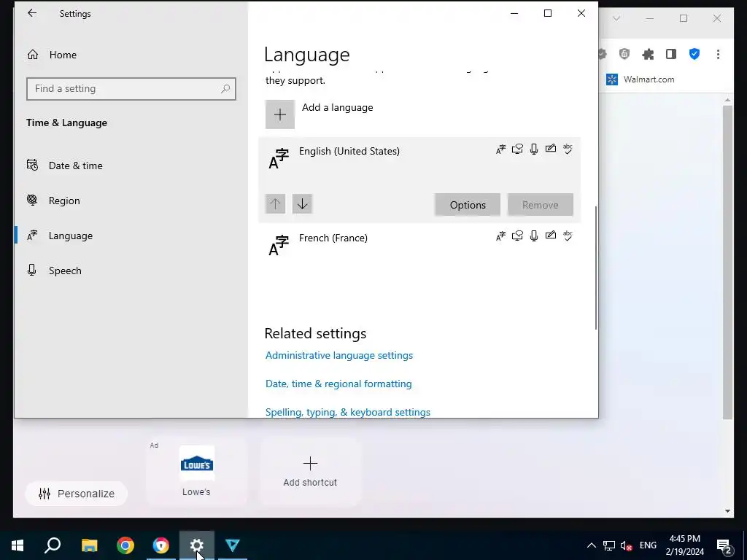The image size is (747, 560).
Task: Open Options for English (United States)
Action: tap(468, 205)
